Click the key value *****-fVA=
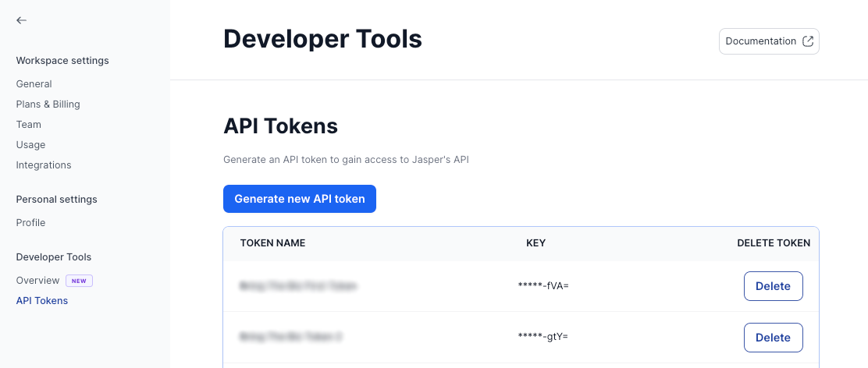This screenshot has width=868, height=368. coord(543,285)
